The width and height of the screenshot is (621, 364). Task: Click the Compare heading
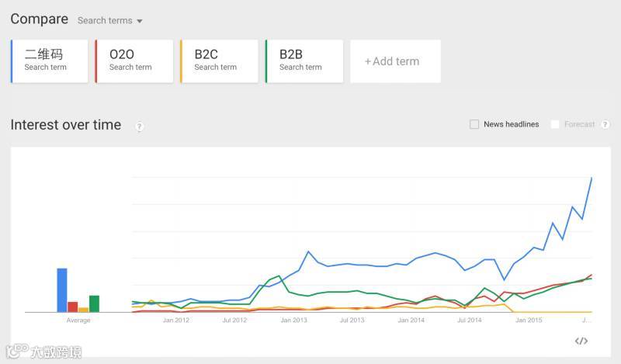click(39, 19)
